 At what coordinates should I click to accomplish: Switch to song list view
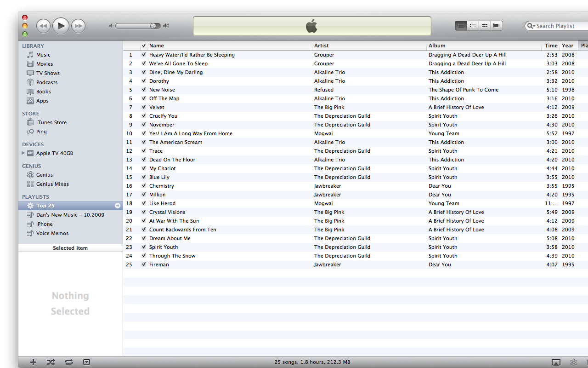click(x=461, y=26)
